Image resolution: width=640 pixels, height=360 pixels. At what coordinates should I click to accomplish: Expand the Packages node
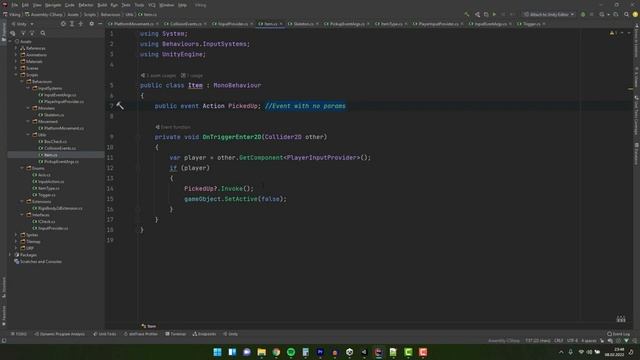(10, 255)
